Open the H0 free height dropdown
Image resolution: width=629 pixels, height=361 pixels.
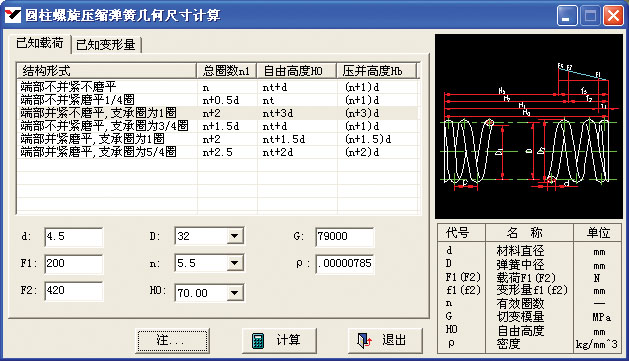coord(235,293)
